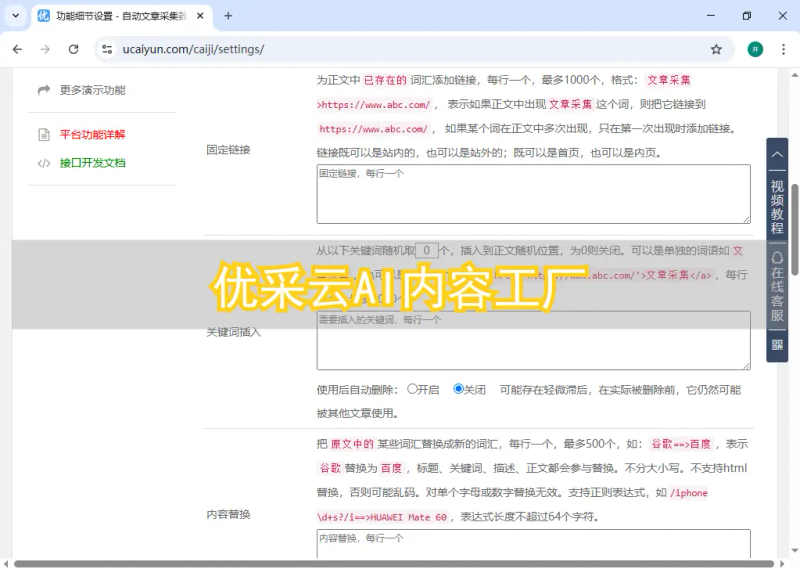Click the 已存在的 highlighted text
The image size is (800, 569).
tap(385, 80)
